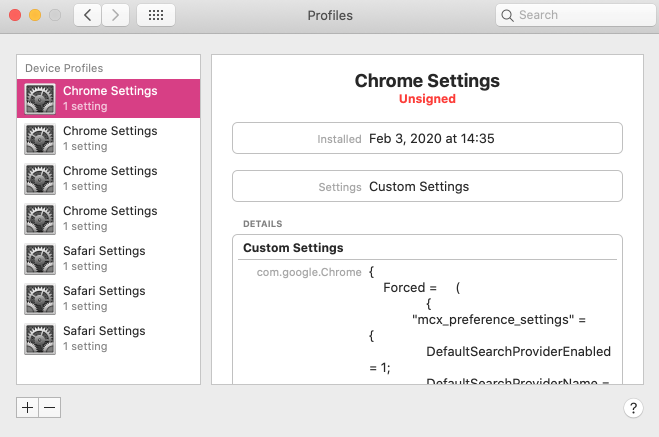The width and height of the screenshot is (659, 437).
Task: Click the gear icon of the first Safari Settings profile
Action: pyautogui.click(x=40, y=259)
